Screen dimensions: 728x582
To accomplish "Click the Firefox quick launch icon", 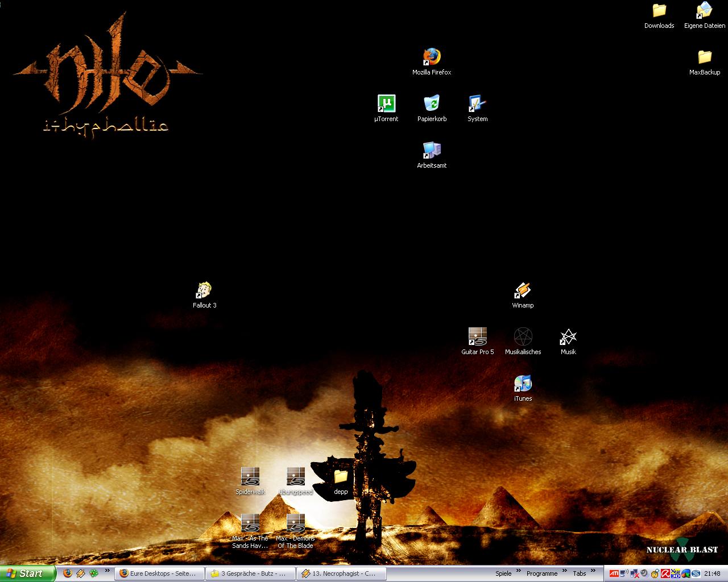I will (68, 573).
